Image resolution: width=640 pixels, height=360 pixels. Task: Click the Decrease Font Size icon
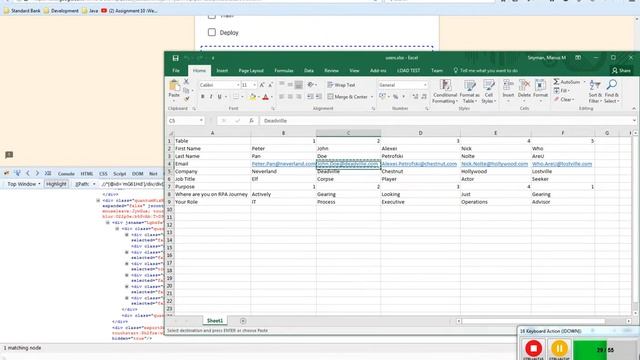coord(270,85)
